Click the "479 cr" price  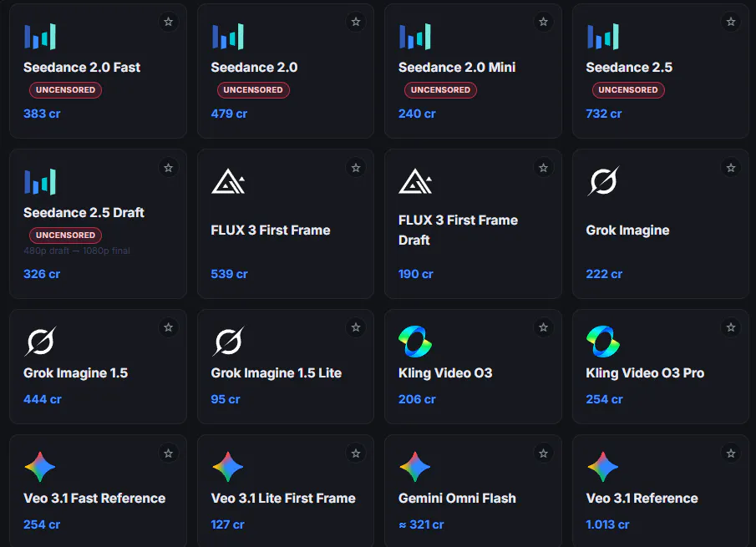tap(229, 114)
